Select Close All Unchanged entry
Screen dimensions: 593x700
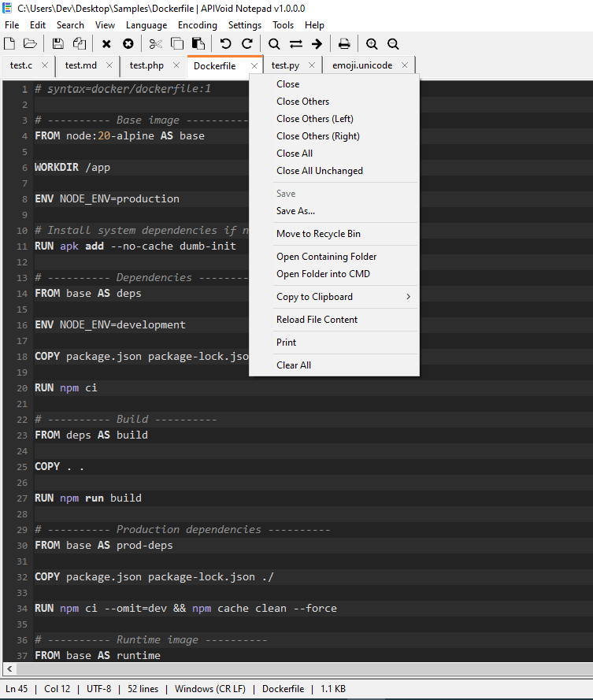[334, 171]
